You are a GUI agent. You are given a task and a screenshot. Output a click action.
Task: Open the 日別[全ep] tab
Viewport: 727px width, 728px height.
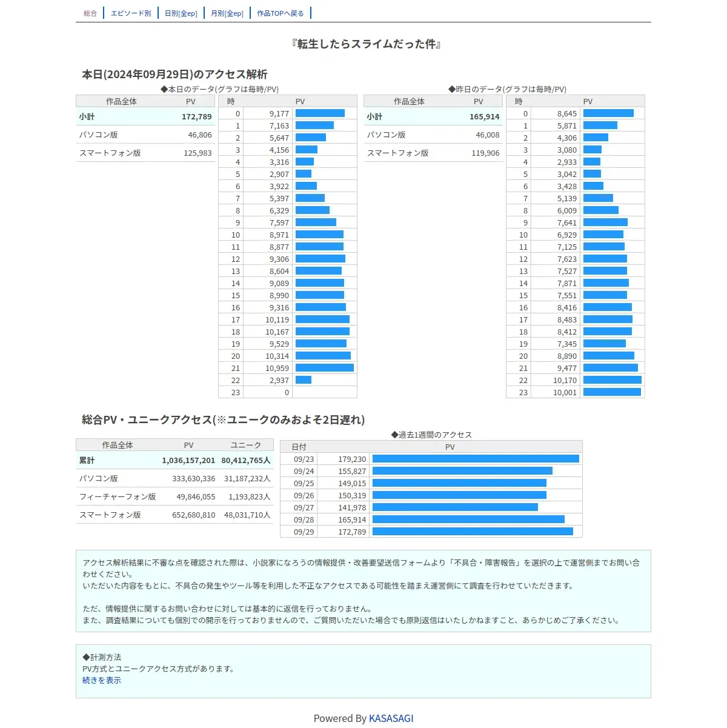pyautogui.click(x=181, y=13)
